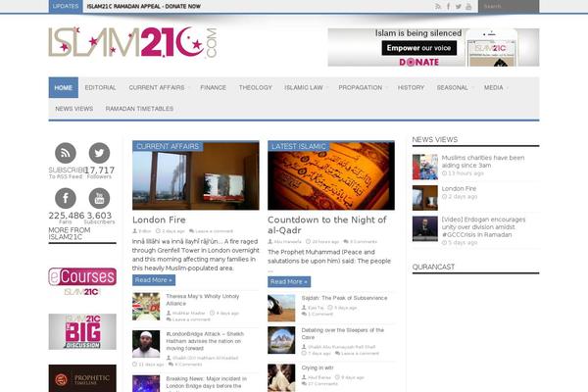Open Breaking News London Bridge incident article

(x=206, y=382)
